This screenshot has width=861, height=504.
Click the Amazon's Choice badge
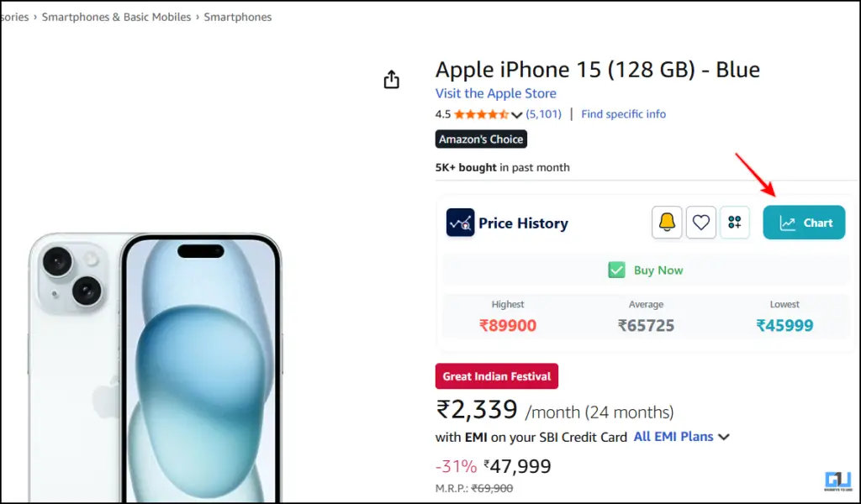tap(481, 139)
